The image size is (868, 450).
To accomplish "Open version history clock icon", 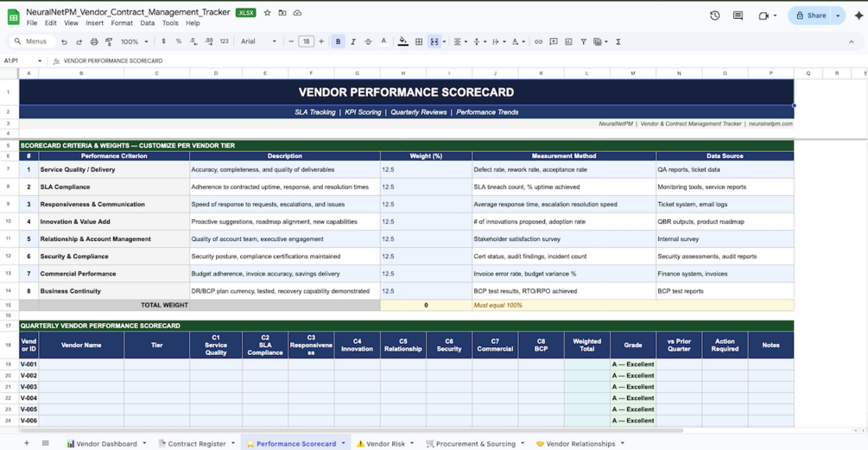I will [714, 16].
